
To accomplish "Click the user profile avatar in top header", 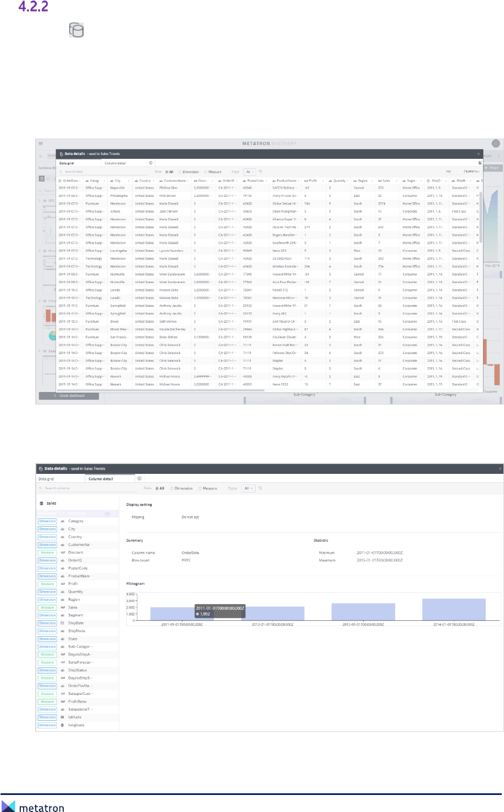I will [x=496, y=143].
